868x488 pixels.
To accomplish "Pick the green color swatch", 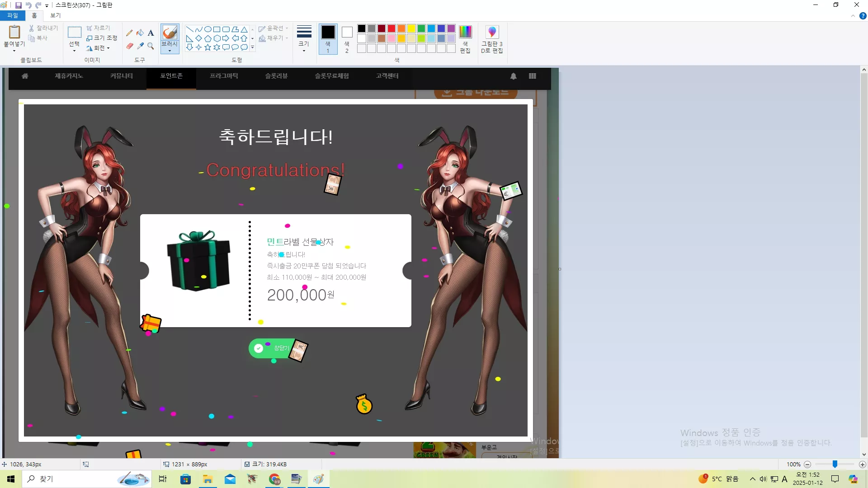I will [x=421, y=28].
